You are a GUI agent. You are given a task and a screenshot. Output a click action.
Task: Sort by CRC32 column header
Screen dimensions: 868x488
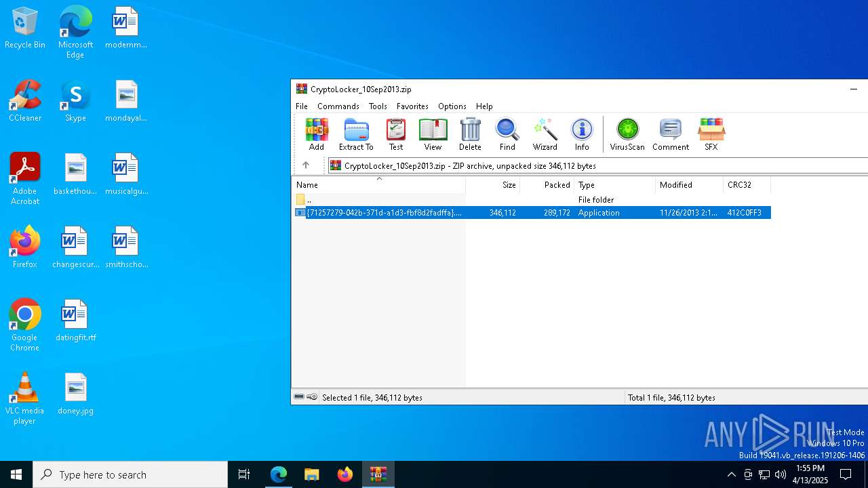[747, 184]
